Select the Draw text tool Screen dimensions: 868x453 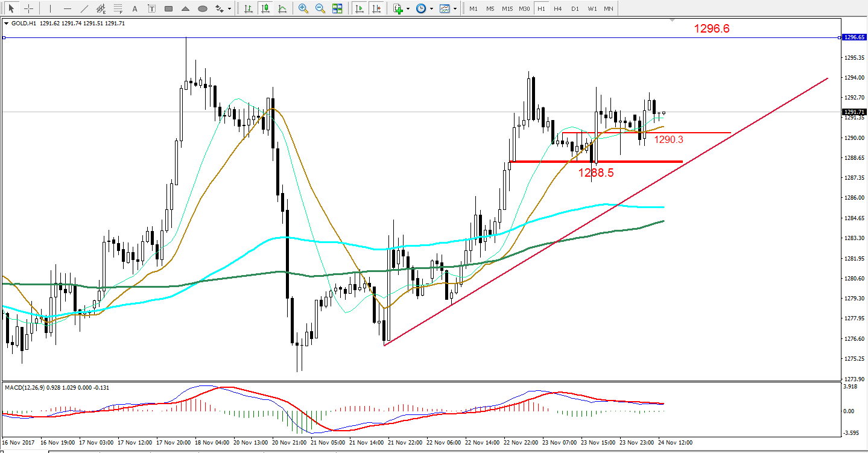[135, 9]
